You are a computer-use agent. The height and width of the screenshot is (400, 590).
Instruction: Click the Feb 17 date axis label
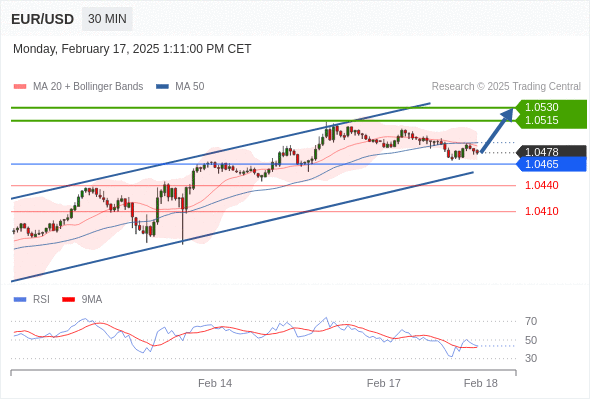tap(383, 383)
